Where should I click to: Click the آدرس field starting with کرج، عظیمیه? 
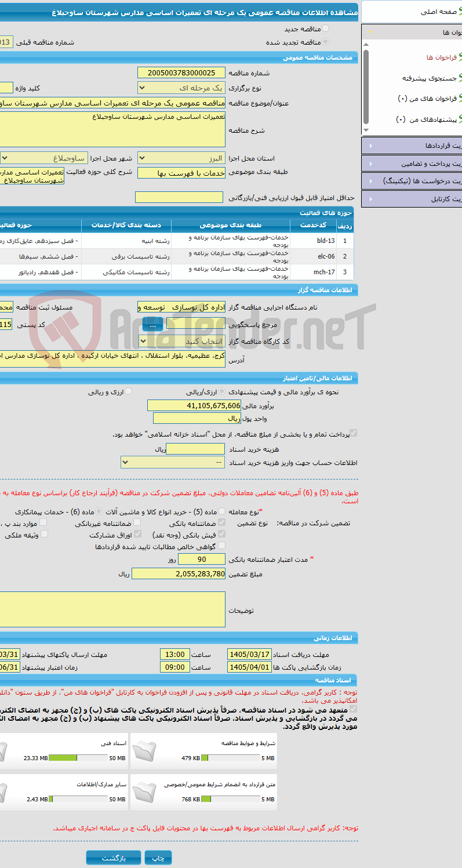coord(112,358)
